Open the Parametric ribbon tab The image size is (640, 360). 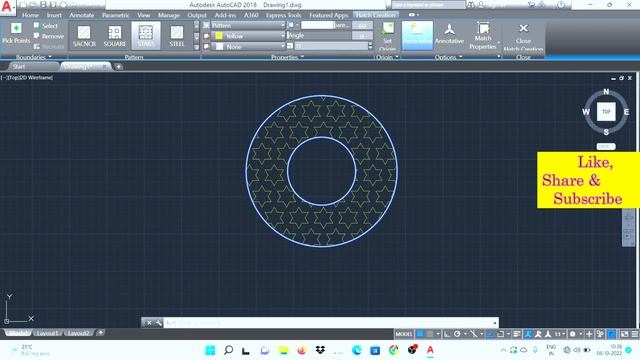click(116, 15)
